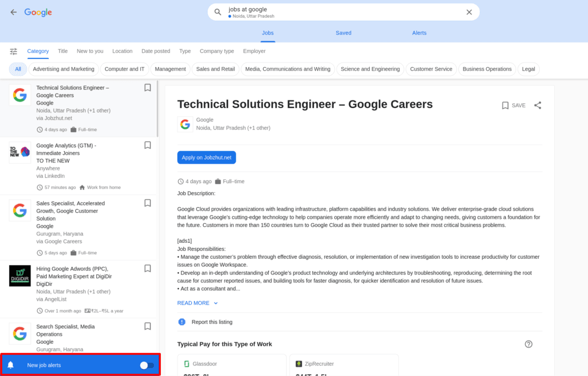
Task: Clear the search box with X icon
Action: [469, 13]
